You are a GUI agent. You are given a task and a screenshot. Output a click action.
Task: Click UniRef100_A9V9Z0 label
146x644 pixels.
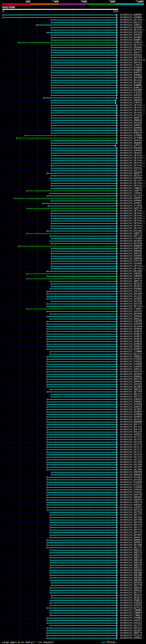tap(131, 98)
